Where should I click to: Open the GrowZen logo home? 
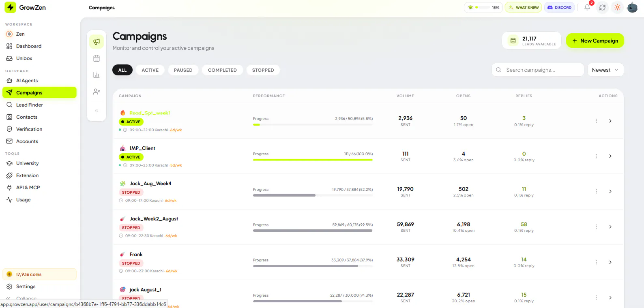pos(25,7)
